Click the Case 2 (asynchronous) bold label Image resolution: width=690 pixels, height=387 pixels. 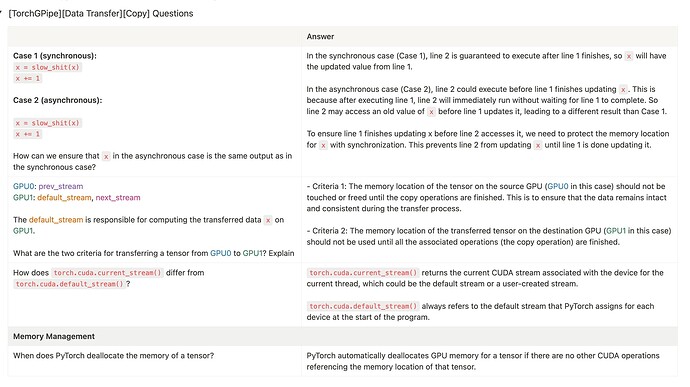pyautogui.click(x=58, y=100)
